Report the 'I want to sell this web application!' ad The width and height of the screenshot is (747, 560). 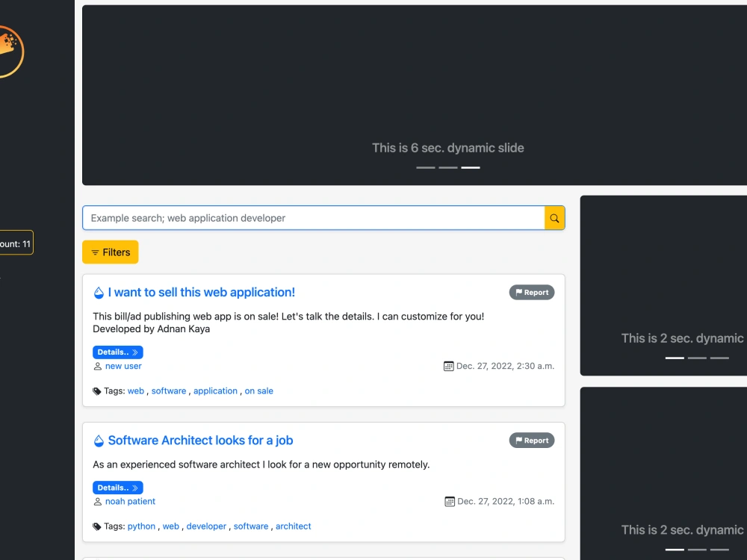532,293
